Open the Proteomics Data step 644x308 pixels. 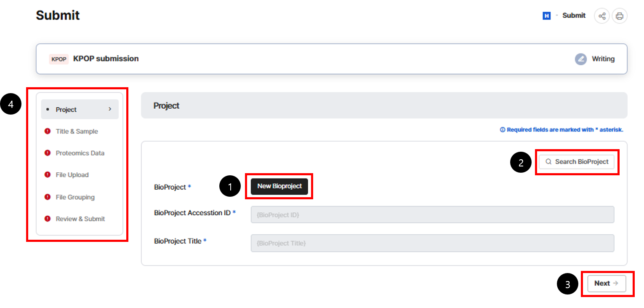point(80,153)
